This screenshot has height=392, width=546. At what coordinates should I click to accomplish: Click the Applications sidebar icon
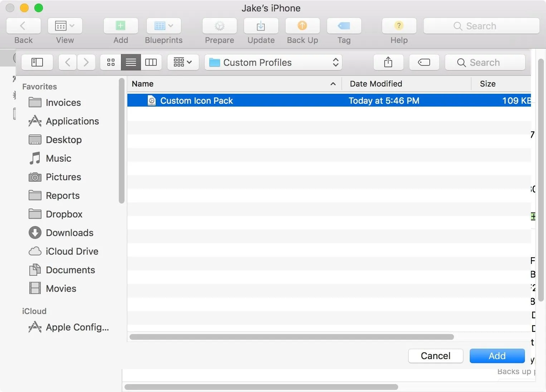[x=35, y=121]
